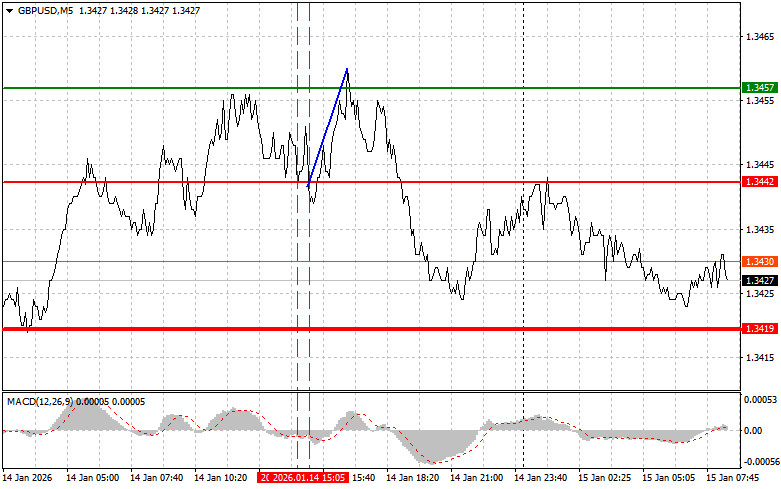781x489 pixels.
Task: Click the 14 Jan 05:00 time label
Action: coord(92,478)
